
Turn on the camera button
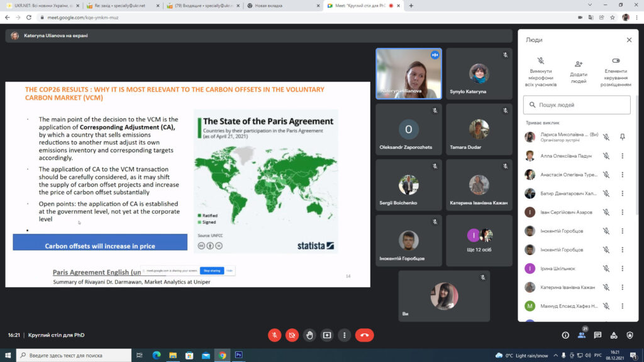click(x=292, y=335)
